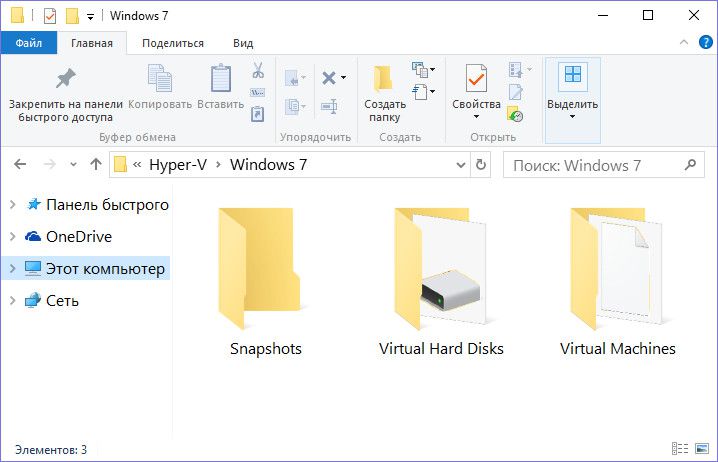Click the blue help question mark icon
718x462 pixels.
703,43
